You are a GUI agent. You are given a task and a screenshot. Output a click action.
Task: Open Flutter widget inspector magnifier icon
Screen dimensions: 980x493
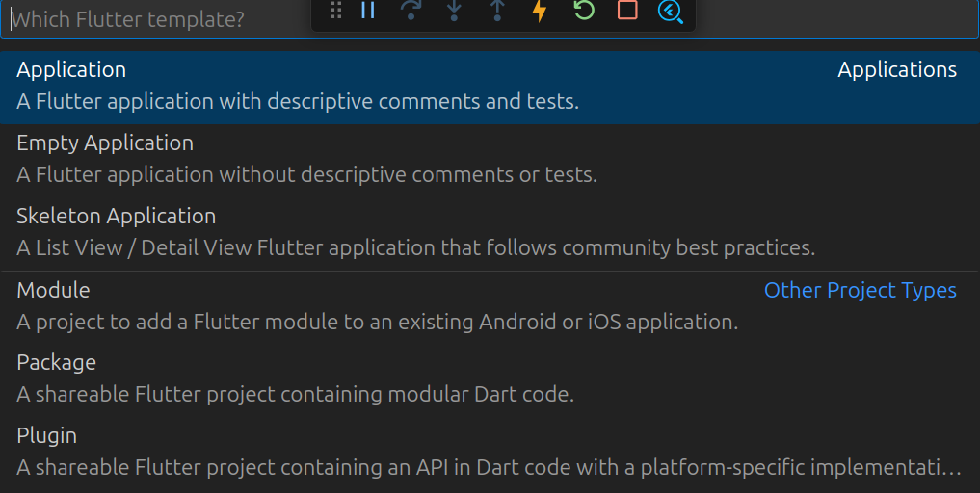tap(671, 11)
